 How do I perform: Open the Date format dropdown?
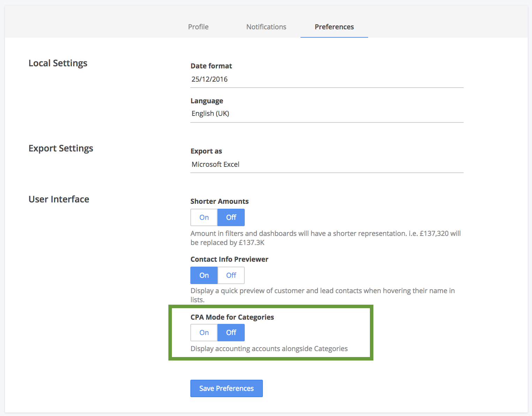[327, 79]
